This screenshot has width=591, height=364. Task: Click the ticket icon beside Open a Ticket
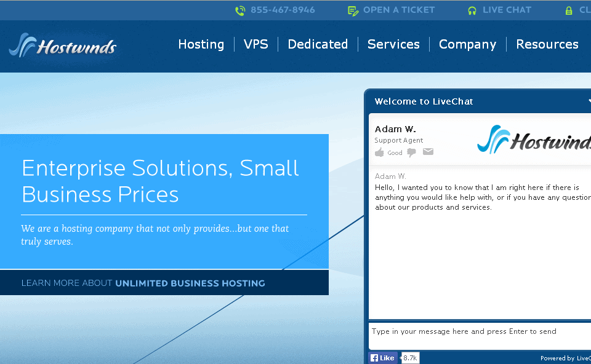pos(353,11)
